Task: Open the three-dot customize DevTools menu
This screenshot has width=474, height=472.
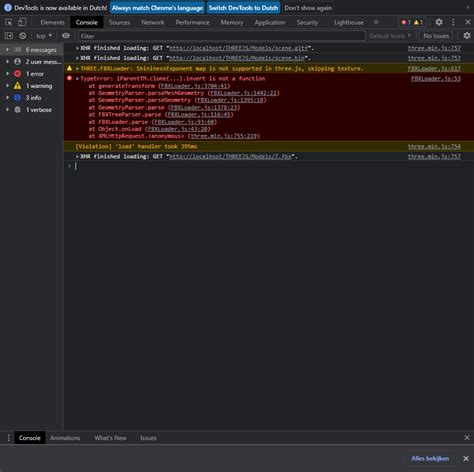Action: coord(453,22)
